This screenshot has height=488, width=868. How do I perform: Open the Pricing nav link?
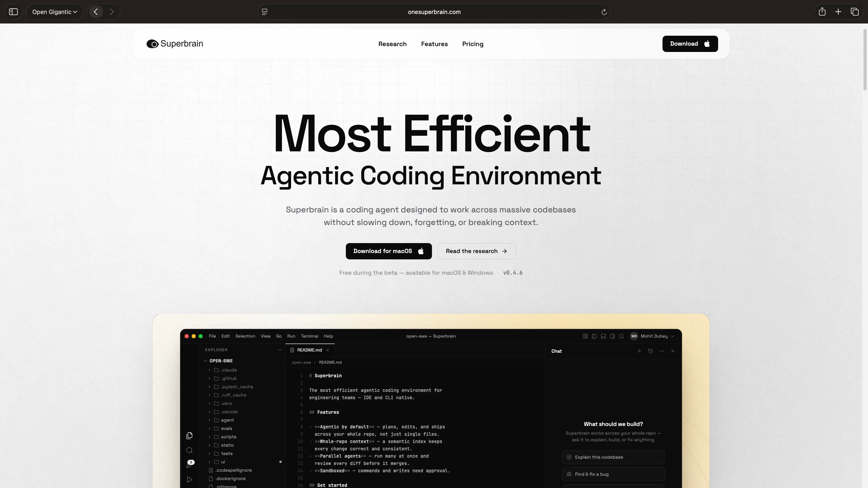pyautogui.click(x=473, y=44)
